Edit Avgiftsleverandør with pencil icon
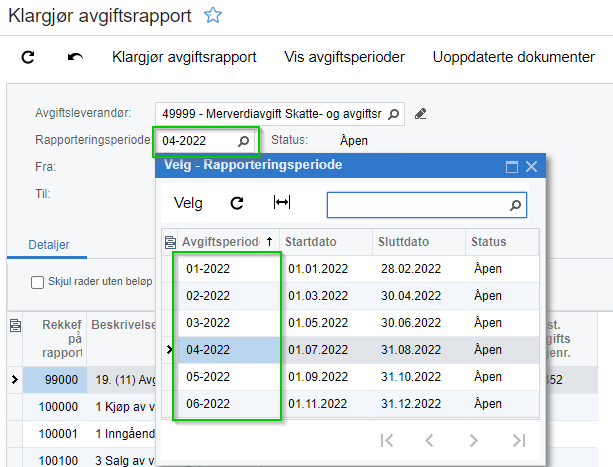The height and width of the screenshot is (467, 613). pos(420,114)
